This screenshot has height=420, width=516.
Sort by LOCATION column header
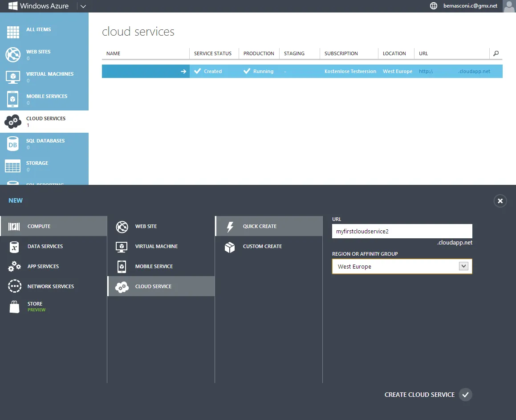[x=394, y=53]
